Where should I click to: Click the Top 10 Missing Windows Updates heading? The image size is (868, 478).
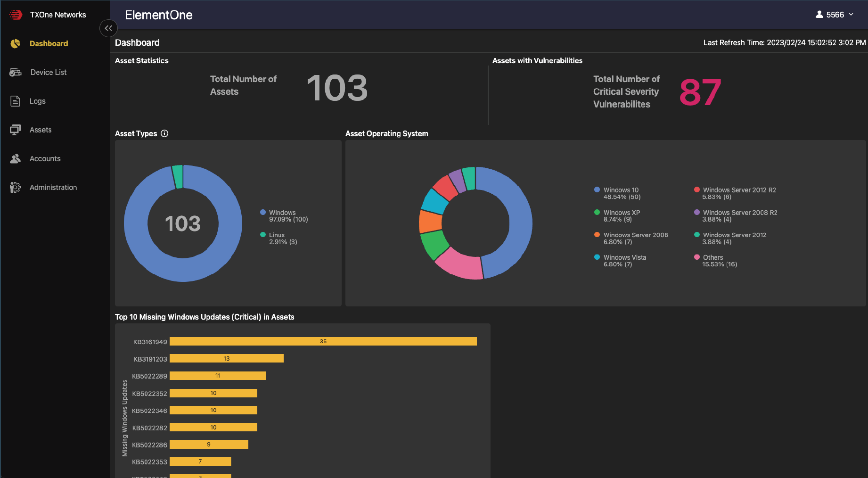tap(205, 317)
